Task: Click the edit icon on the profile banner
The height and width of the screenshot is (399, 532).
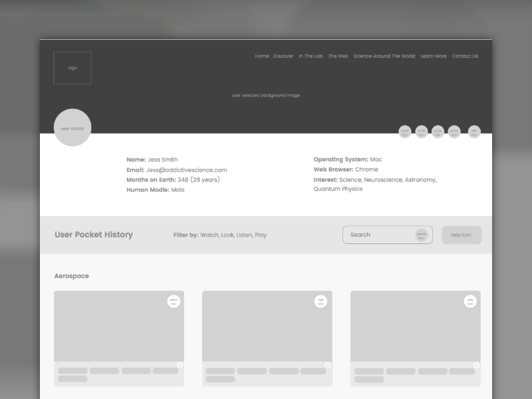Action: (474, 132)
